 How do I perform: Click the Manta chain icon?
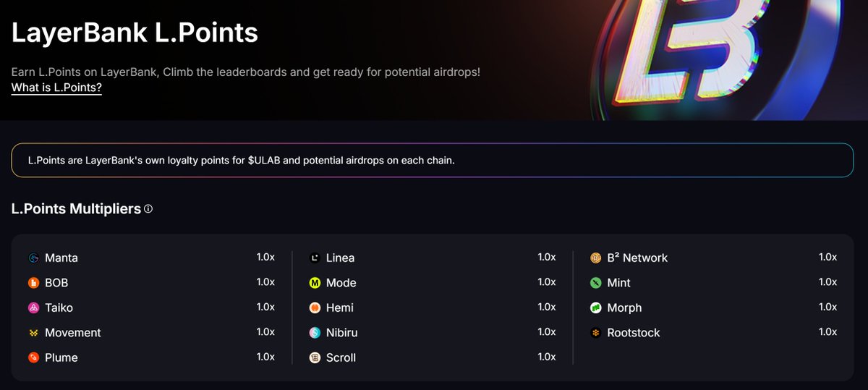point(33,258)
